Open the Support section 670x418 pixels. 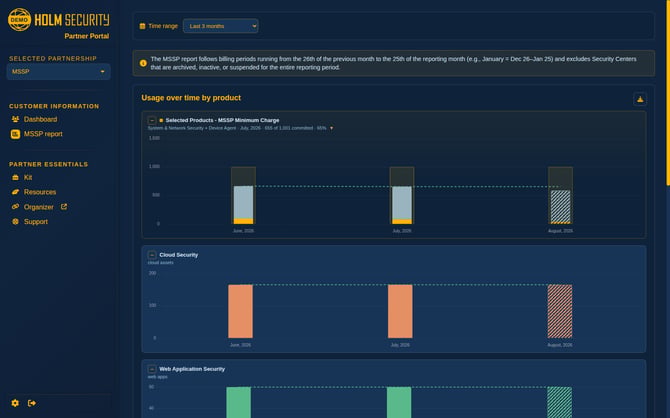36,221
